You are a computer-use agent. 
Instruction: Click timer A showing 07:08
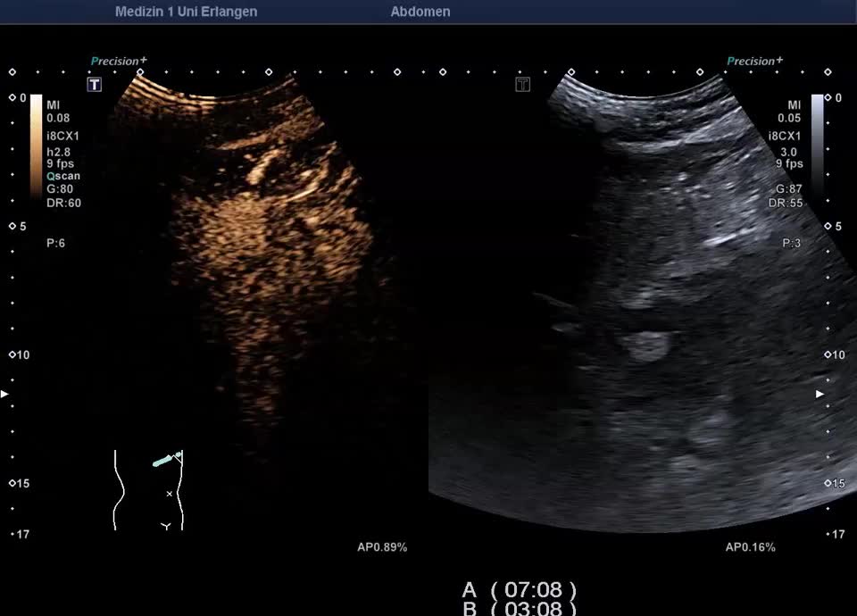519,590
